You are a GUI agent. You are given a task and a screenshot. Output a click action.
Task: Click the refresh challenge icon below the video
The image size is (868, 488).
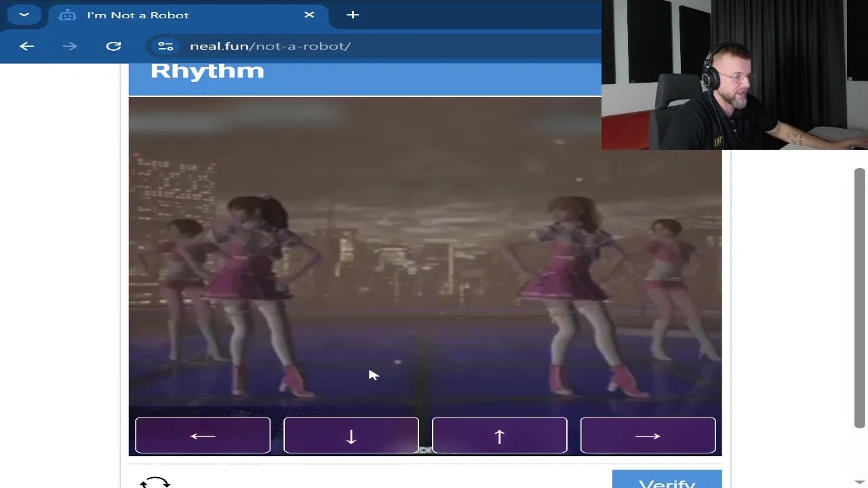[155, 482]
